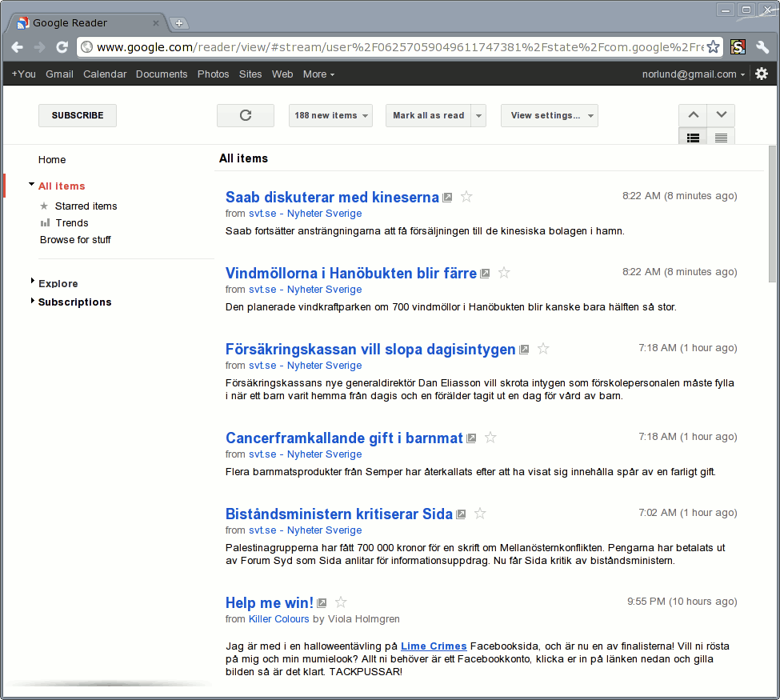Switch to expanded view

[693, 138]
